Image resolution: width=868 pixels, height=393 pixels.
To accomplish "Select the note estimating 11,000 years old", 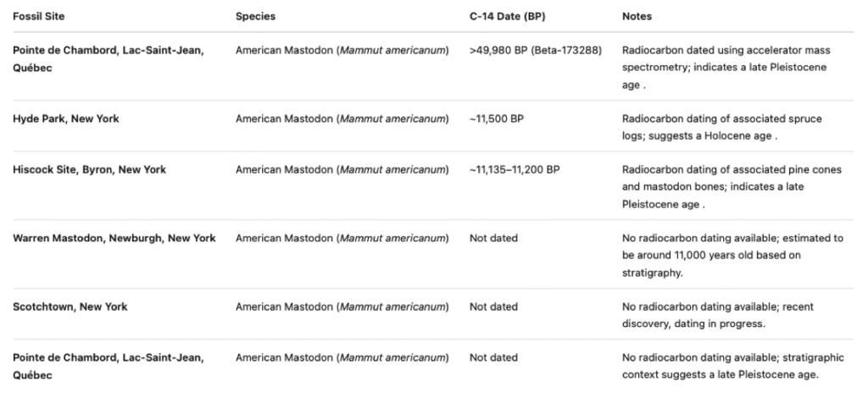I will click(x=730, y=256).
